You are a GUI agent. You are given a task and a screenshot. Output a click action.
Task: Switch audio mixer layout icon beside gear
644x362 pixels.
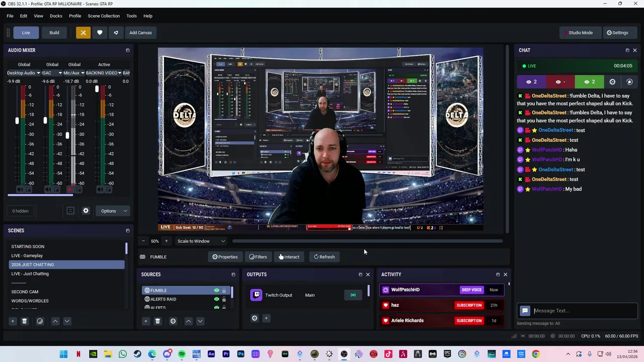(x=70, y=211)
